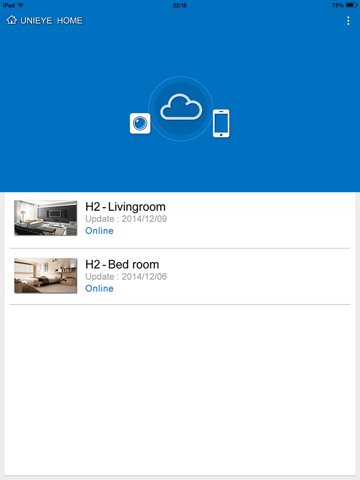Select the H2 - Bed room camera title
The image size is (360, 480).
pos(122,264)
